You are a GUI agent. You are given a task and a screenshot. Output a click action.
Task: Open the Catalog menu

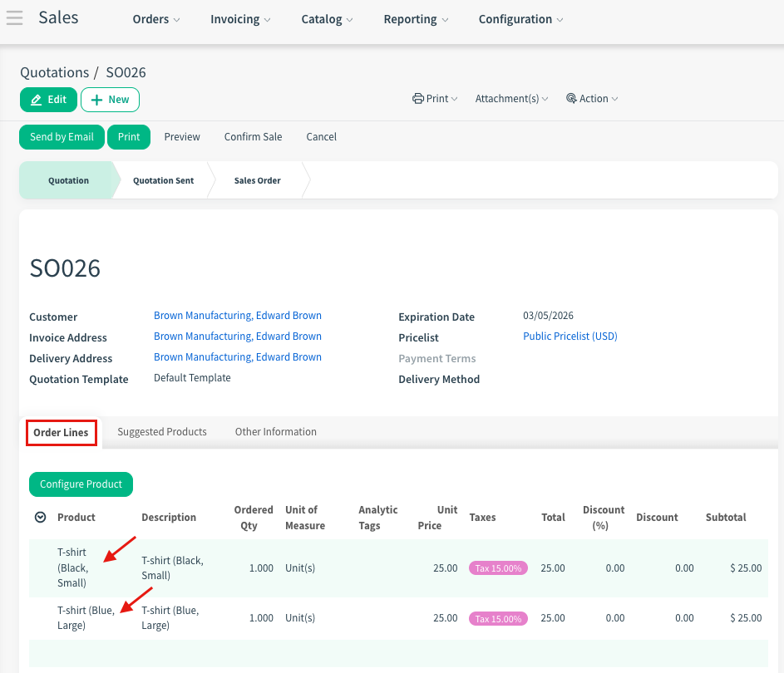point(327,19)
